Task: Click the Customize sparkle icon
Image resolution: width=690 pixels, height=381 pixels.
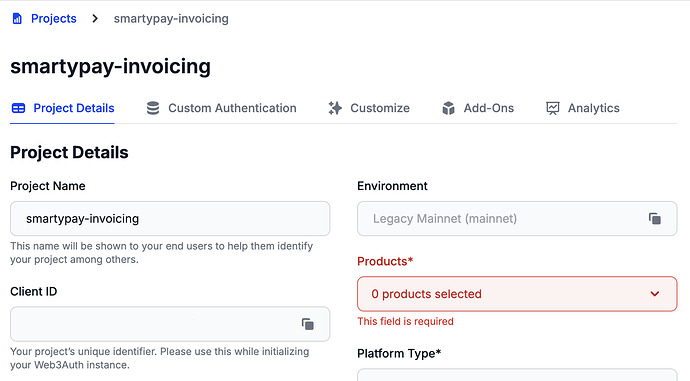Action: pos(335,108)
